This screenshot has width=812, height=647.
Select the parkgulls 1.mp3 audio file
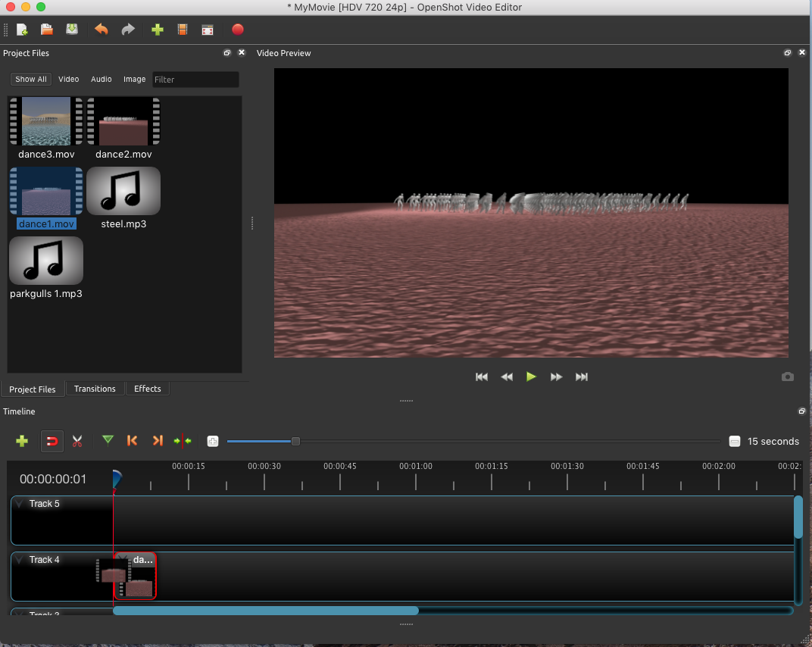coord(46,261)
